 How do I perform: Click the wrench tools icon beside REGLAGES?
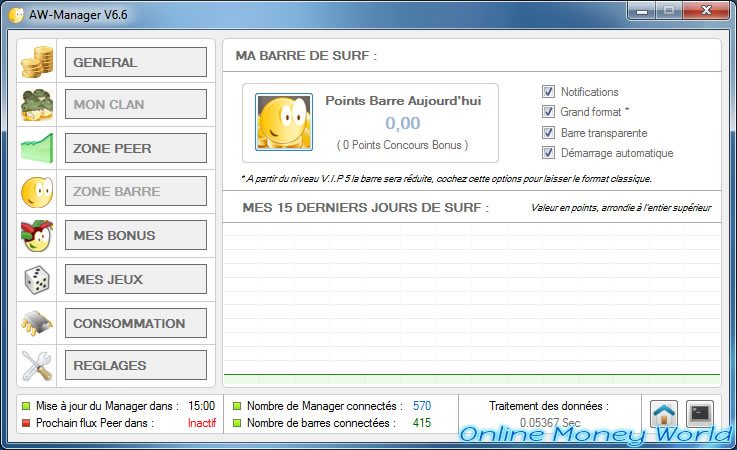coord(37,366)
